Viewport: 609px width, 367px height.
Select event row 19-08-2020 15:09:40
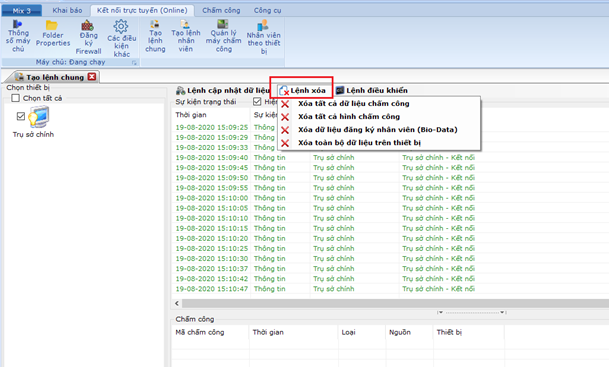tap(390, 158)
